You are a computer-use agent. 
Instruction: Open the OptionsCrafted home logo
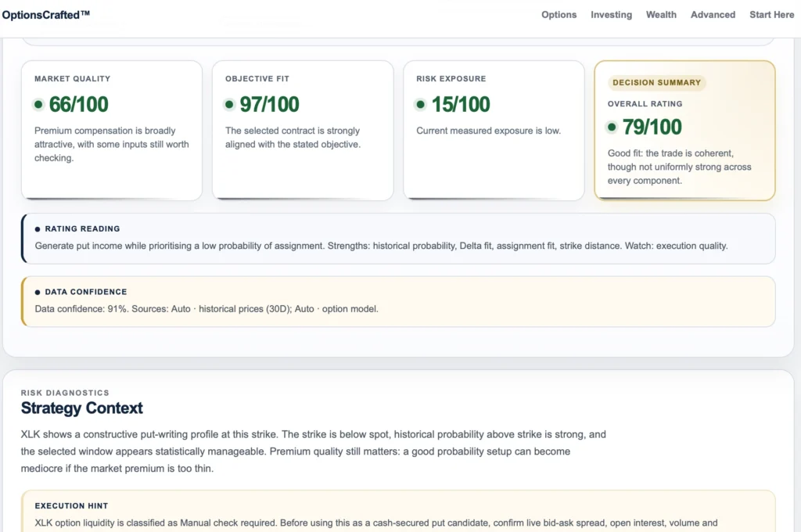coord(46,15)
